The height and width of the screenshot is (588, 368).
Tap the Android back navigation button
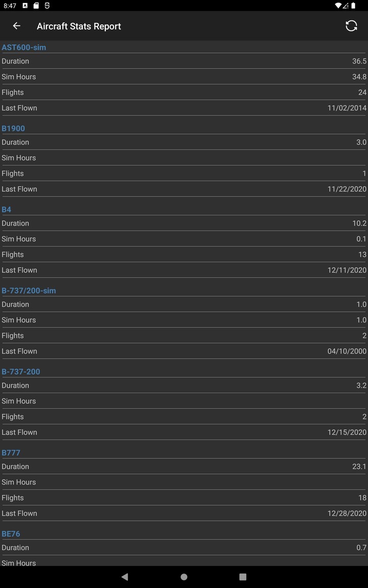124,576
